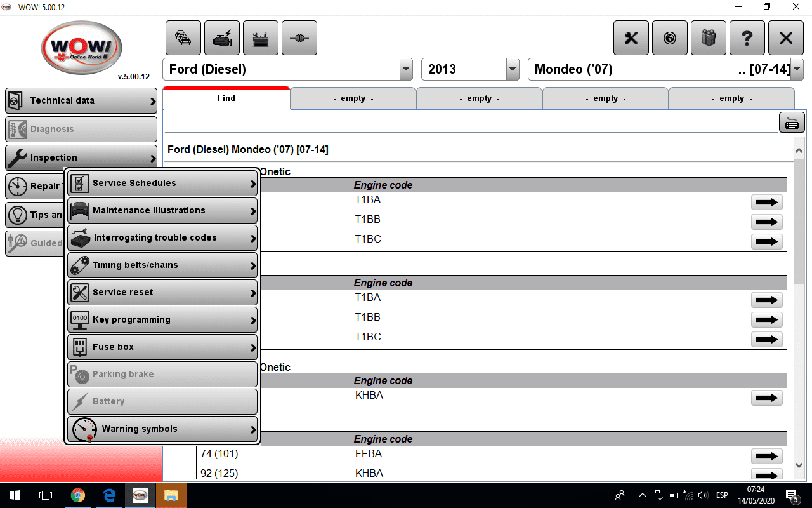Click the scrollbar up arrow
812x508 pixels.
[799, 150]
